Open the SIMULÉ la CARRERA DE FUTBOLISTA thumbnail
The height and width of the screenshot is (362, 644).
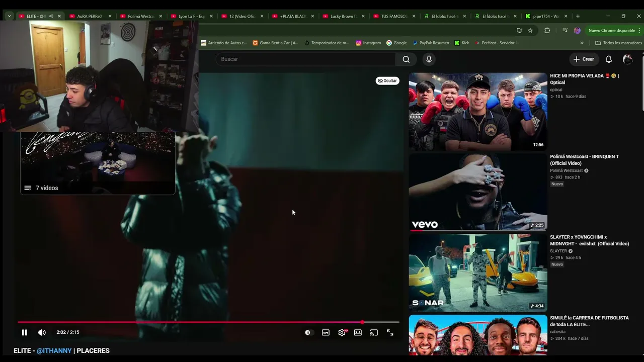pyautogui.click(x=478, y=335)
